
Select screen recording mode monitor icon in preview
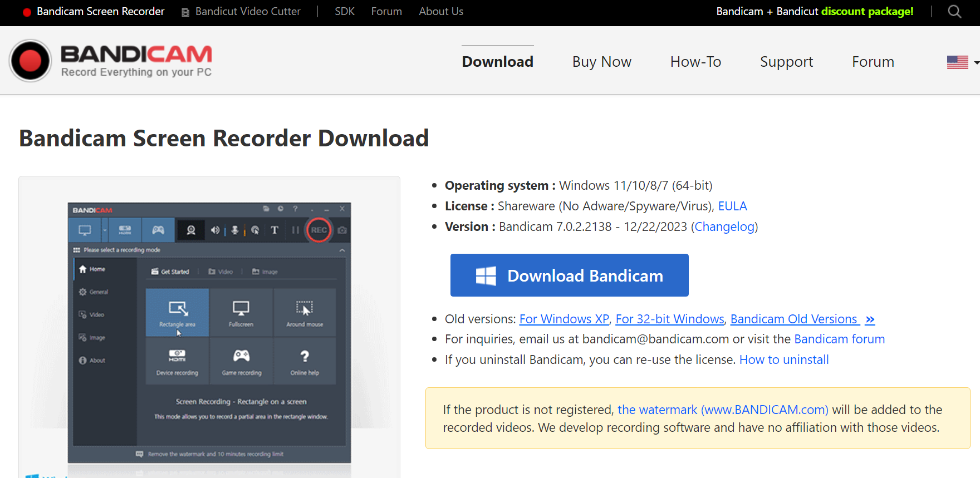click(85, 230)
